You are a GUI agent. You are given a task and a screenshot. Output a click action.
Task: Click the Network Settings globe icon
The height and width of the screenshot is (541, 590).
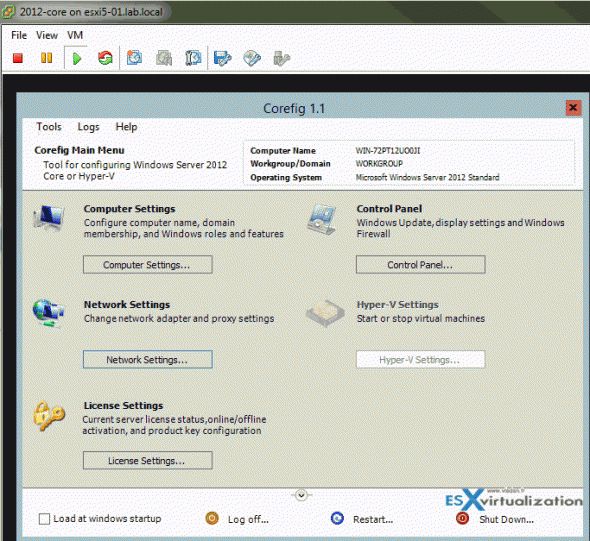pyautogui.click(x=48, y=313)
